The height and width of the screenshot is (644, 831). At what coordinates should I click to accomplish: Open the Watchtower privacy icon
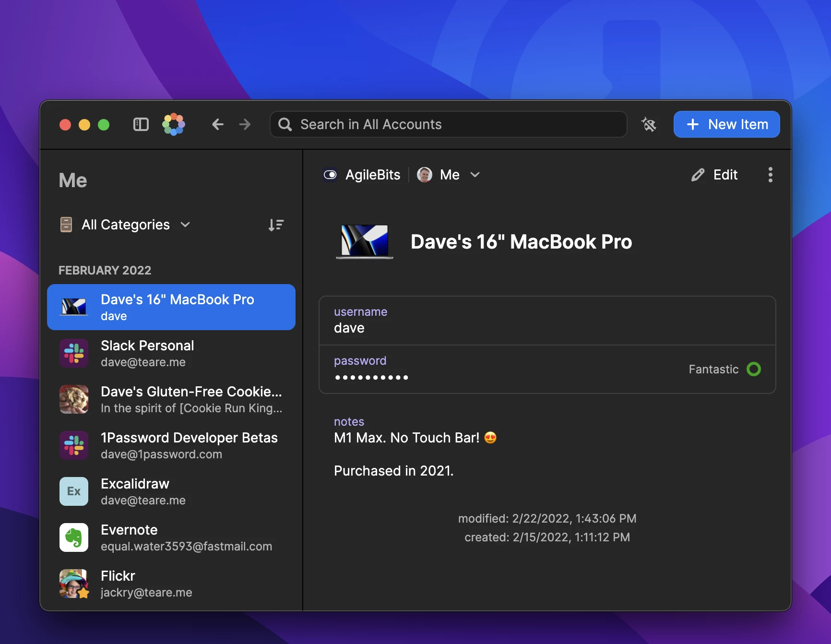coord(649,125)
